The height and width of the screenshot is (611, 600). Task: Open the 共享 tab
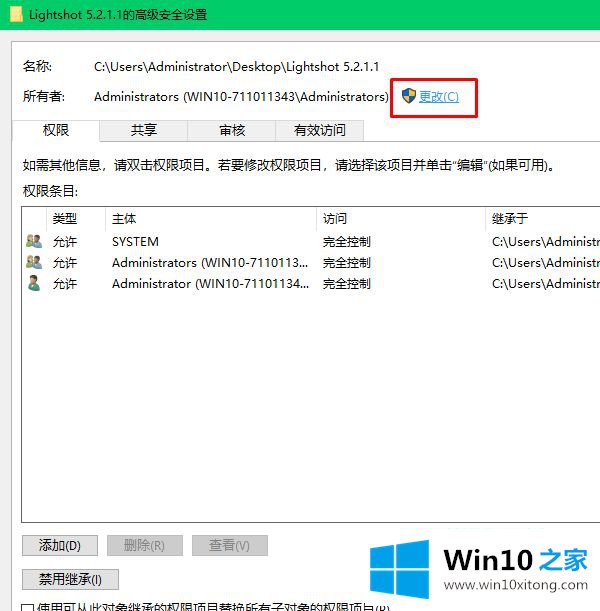click(143, 130)
